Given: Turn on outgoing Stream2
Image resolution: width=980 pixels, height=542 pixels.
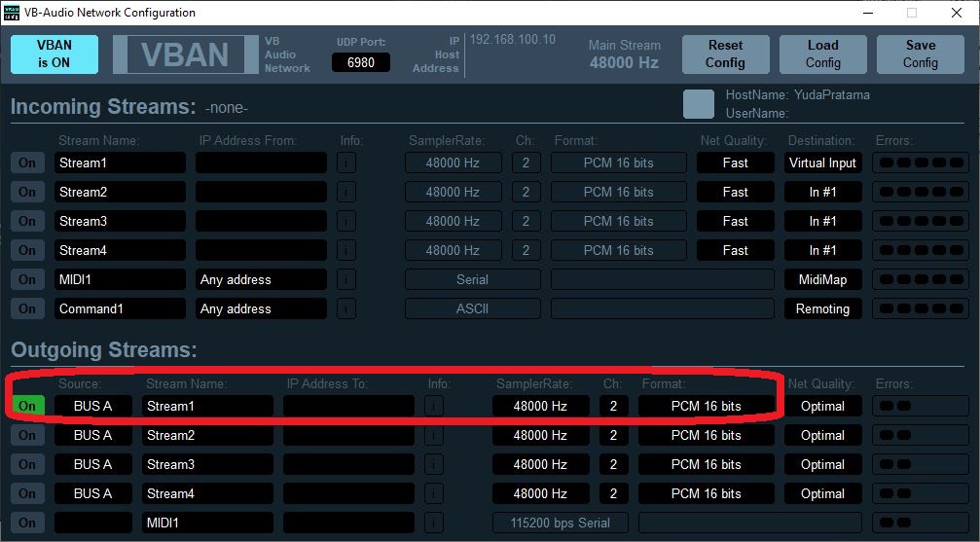Looking at the screenshot, I should (x=27, y=435).
